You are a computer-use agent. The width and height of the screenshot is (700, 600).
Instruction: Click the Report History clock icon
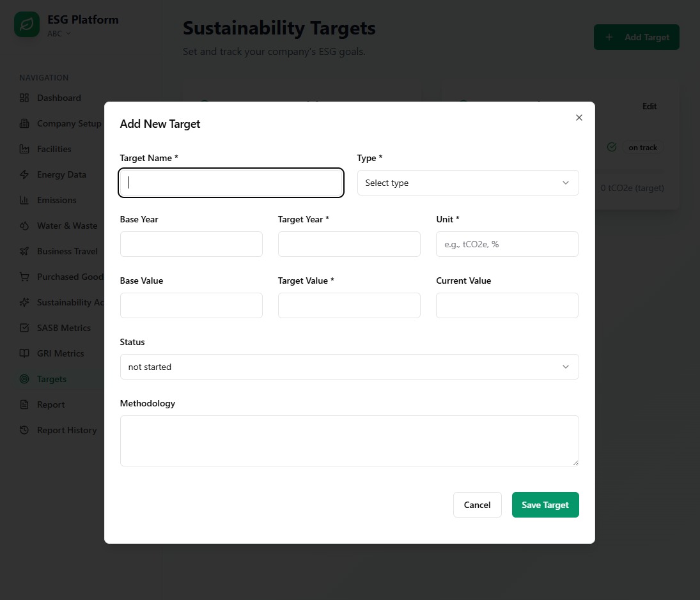24,430
